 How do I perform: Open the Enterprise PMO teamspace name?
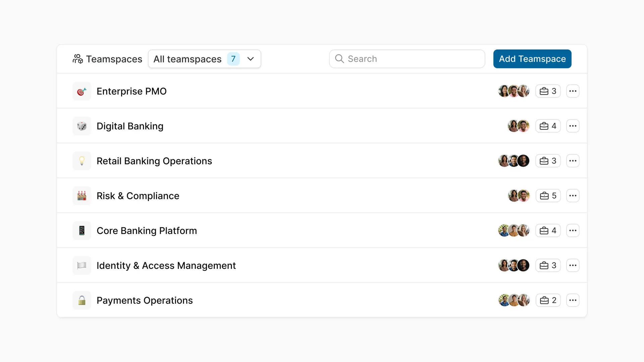131,91
